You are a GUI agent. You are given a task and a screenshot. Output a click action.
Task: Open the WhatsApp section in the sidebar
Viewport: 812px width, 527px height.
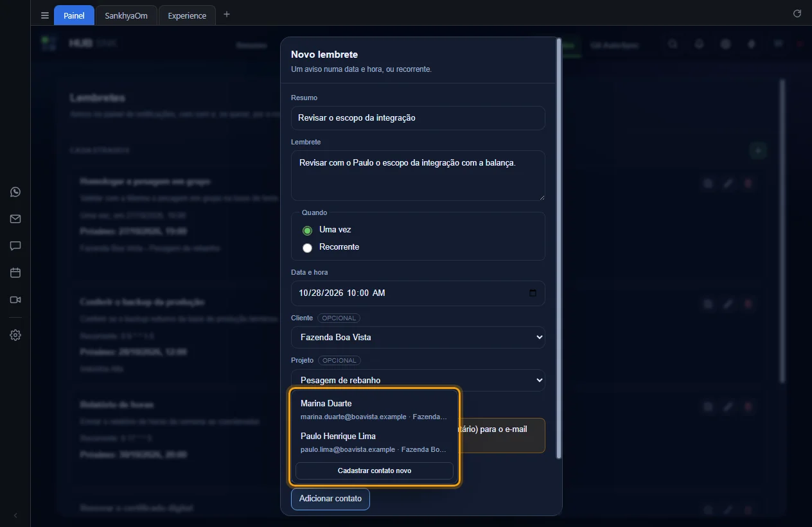click(x=15, y=192)
